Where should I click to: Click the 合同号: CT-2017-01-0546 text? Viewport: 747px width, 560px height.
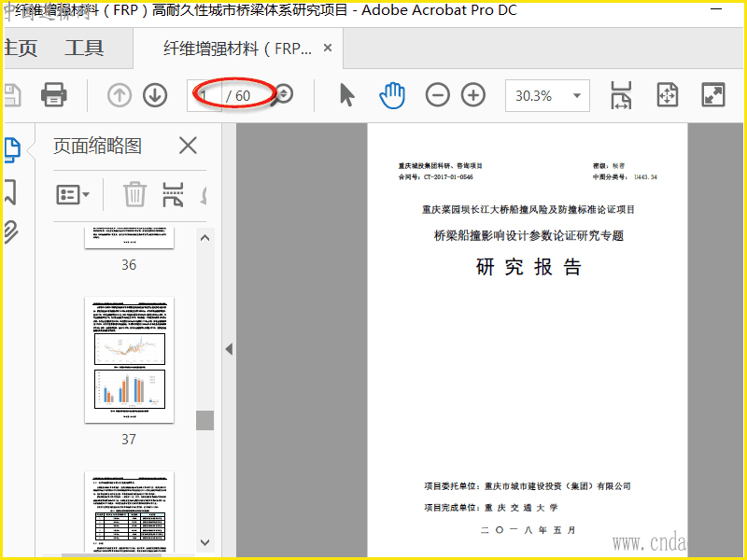[436, 177]
